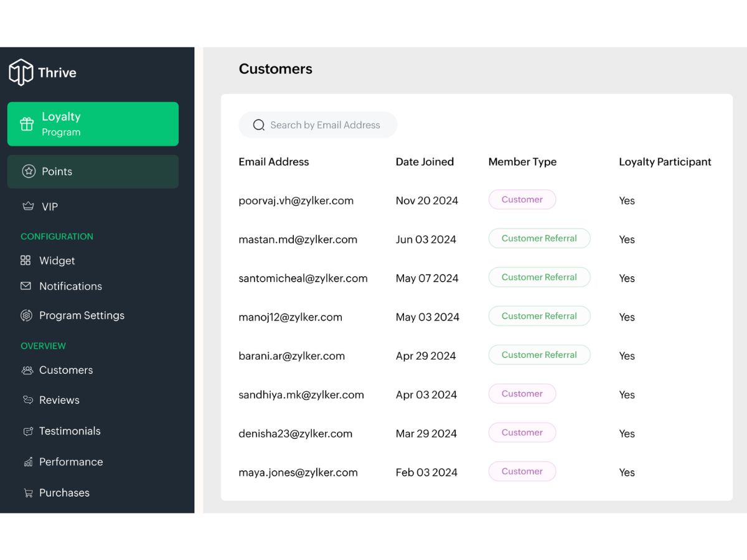Select email denisha23@zylker.com
Viewport: 747px width, 560px height.
point(296,434)
